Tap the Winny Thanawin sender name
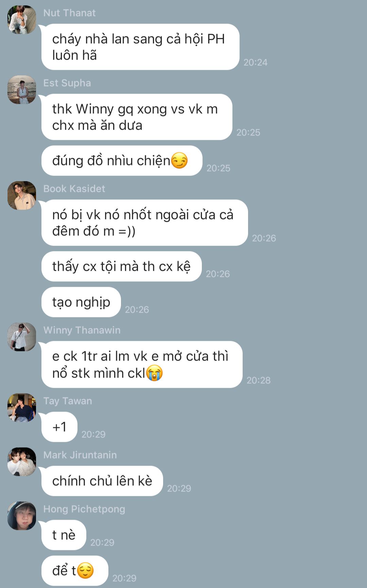The width and height of the screenshot is (367, 588). click(x=82, y=330)
